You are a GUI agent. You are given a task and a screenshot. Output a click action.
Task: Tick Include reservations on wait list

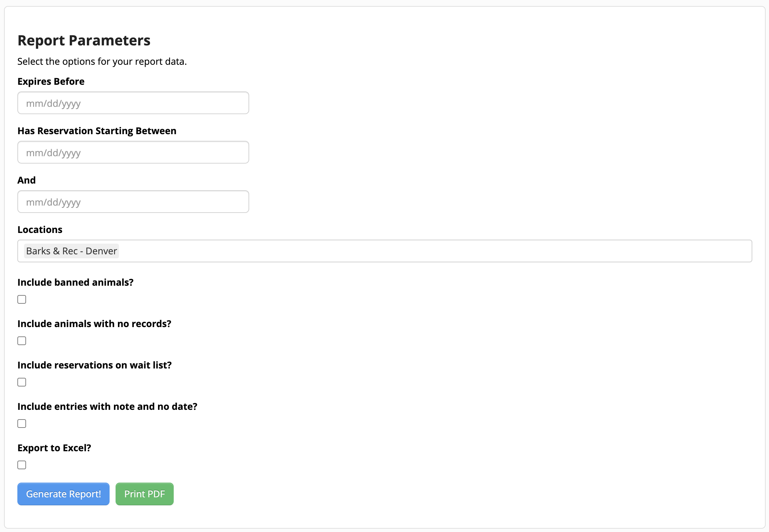click(x=22, y=382)
